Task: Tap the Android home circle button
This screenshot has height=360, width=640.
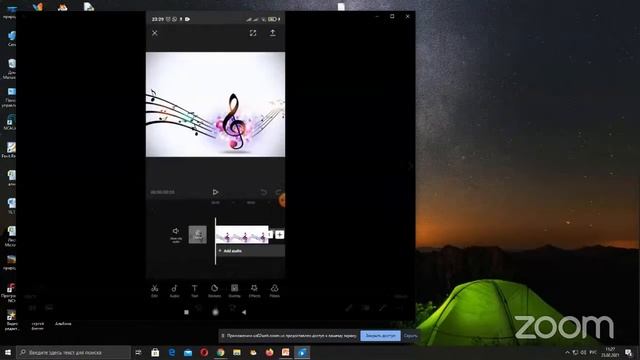Action: coord(216,312)
